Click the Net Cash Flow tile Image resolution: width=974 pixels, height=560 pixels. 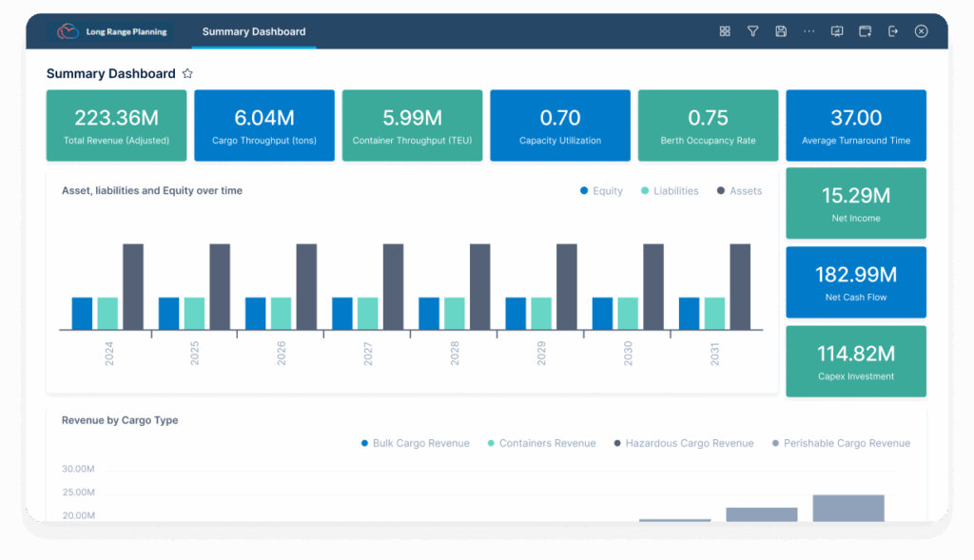[856, 282]
